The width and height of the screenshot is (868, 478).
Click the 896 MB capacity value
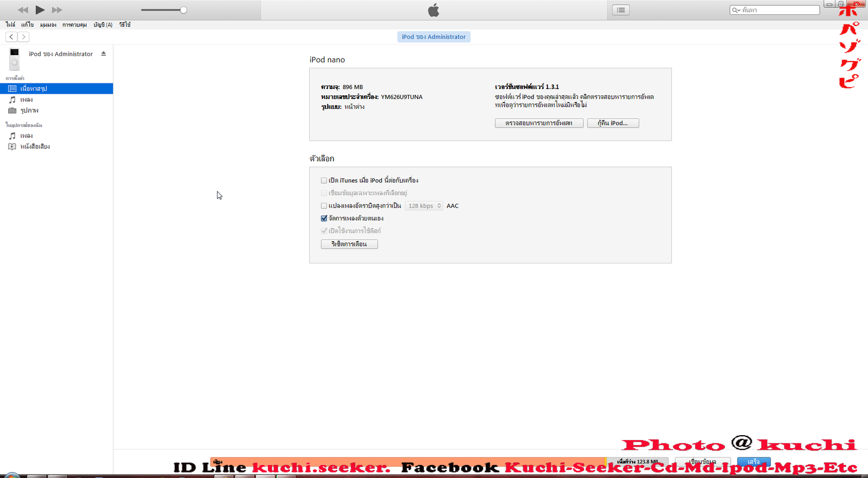coord(353,87)
